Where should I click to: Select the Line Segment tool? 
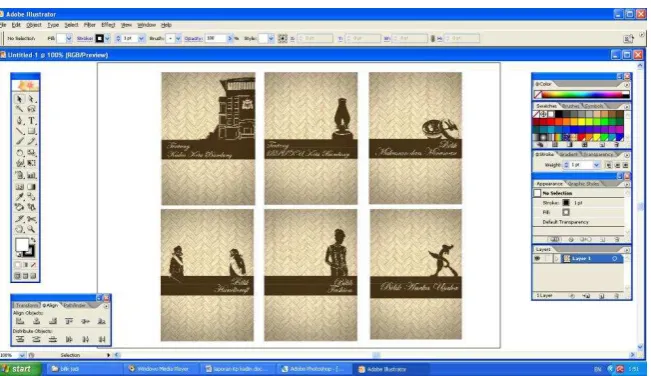point(19,131)
